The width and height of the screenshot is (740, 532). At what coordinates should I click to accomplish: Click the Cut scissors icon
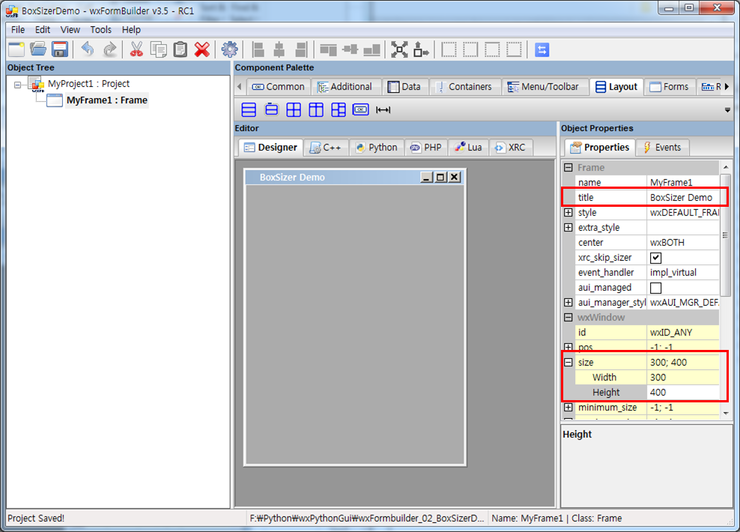click(137, 49)
